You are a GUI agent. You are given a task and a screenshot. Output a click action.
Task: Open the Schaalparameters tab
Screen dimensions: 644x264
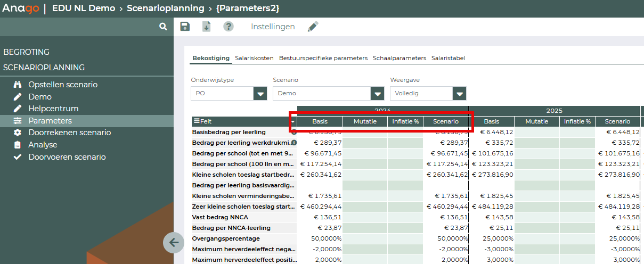(x=400, y=58)
